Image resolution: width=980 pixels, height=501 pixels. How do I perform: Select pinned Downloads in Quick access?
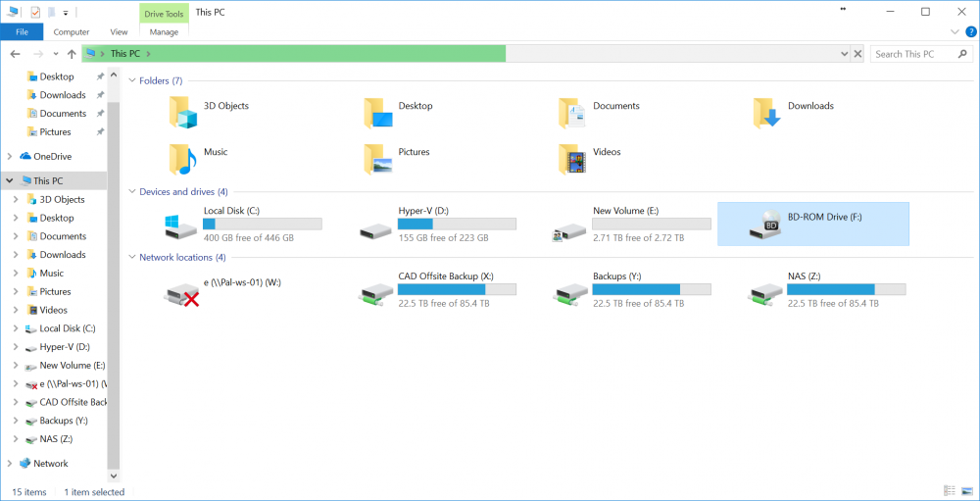[63, 95]
